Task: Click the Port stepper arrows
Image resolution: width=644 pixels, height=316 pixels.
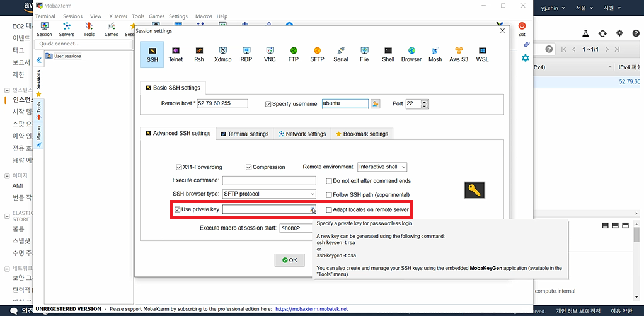Action: 425,104
